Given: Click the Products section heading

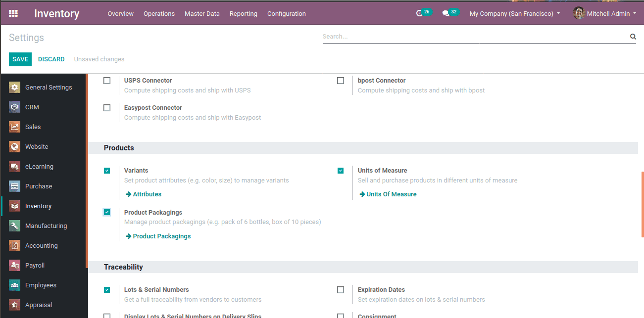Looking at the screenshot, I should tap(119, 148).
